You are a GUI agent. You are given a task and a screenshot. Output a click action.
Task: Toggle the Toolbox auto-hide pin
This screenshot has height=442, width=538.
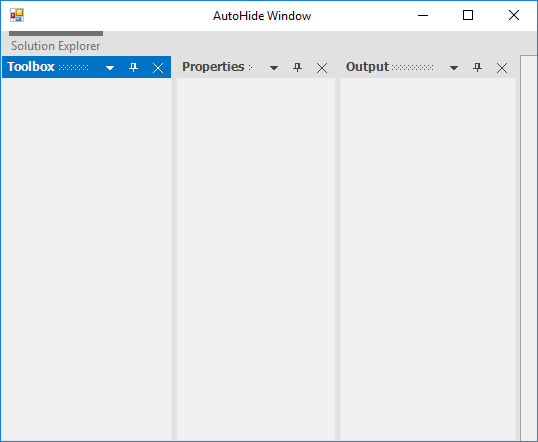[x=133, y=67]
